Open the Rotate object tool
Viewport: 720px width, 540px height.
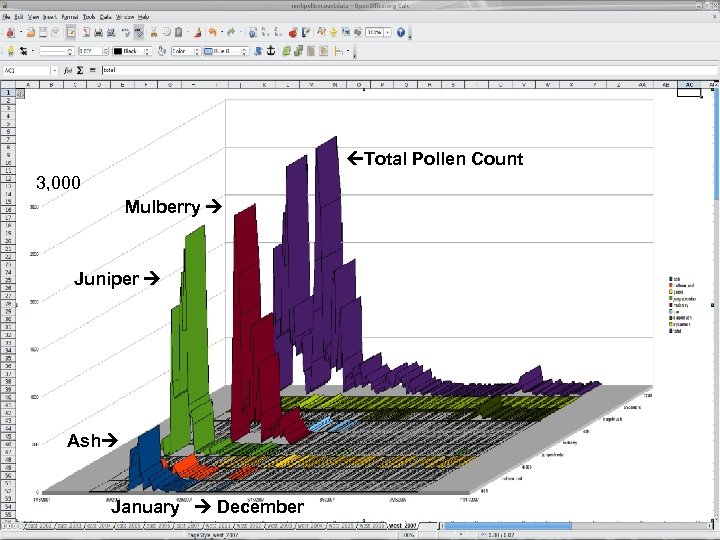click(x=258, y=51)
